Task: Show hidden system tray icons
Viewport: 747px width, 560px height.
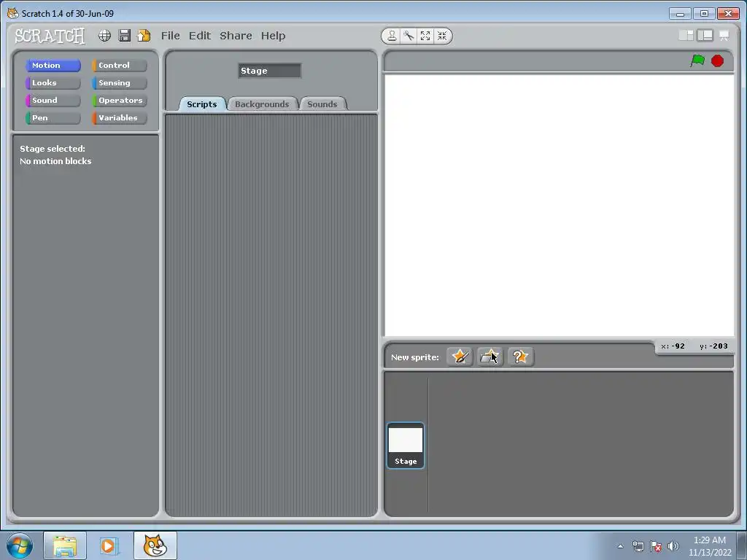Action: pos(620,546)
